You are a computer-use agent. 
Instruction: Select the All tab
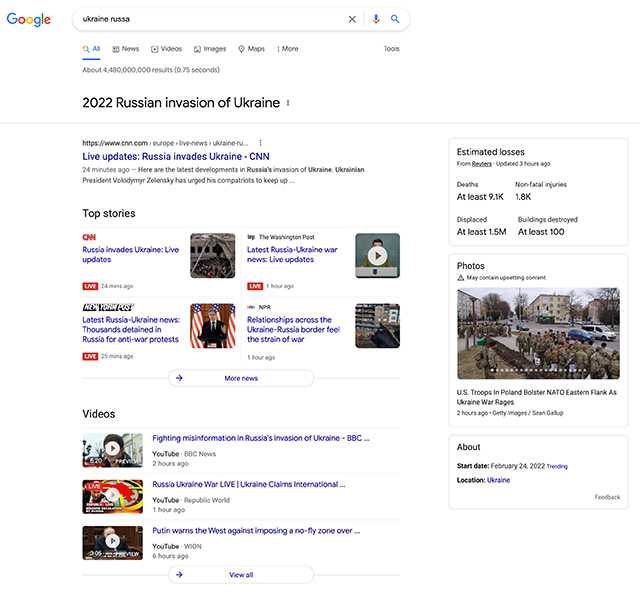(91, 49)
